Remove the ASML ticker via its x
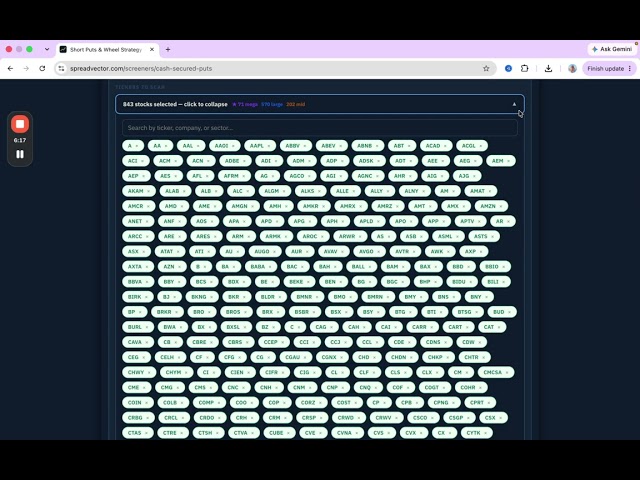 pos(457,236)
